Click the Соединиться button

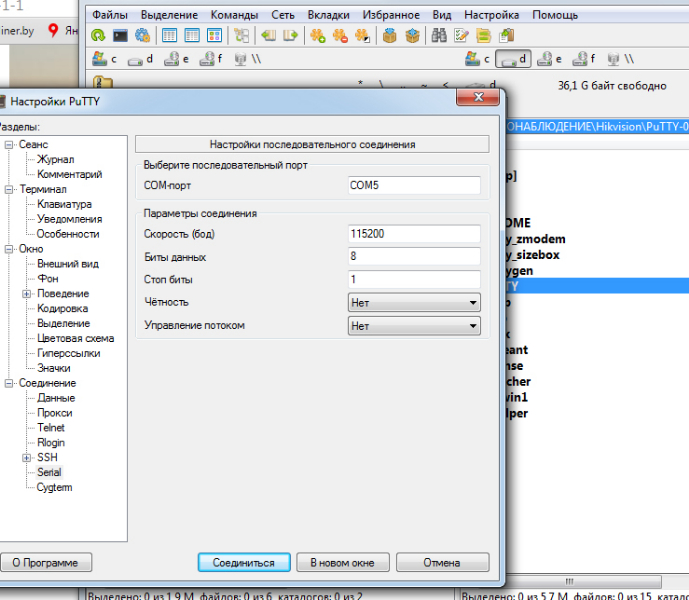coord(244,562)
